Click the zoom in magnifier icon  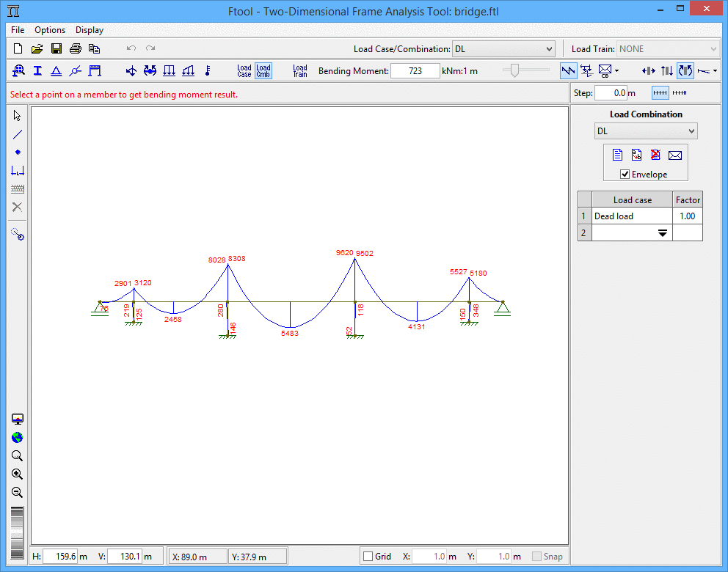(18, 474)
